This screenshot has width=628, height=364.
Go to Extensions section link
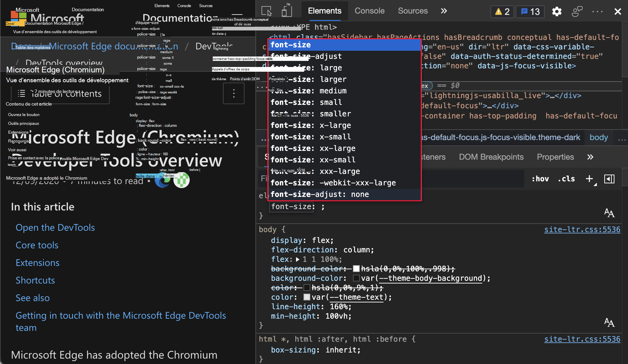38,263
